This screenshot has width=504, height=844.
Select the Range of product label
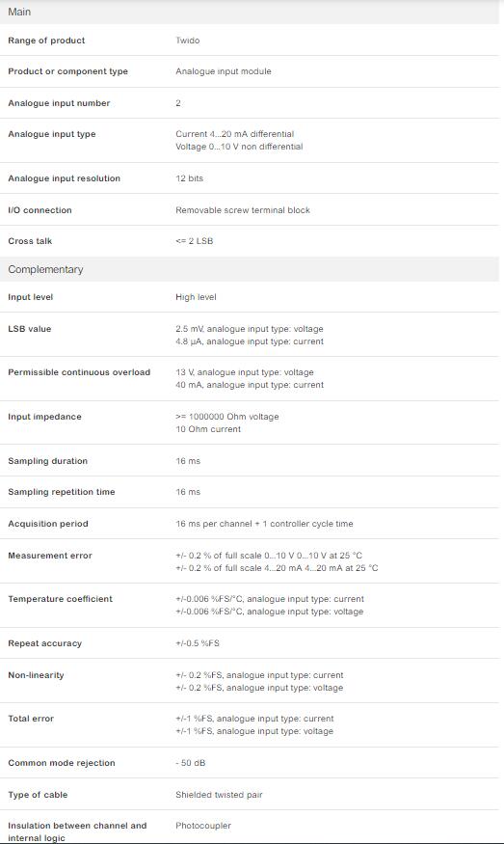(46, 41)
